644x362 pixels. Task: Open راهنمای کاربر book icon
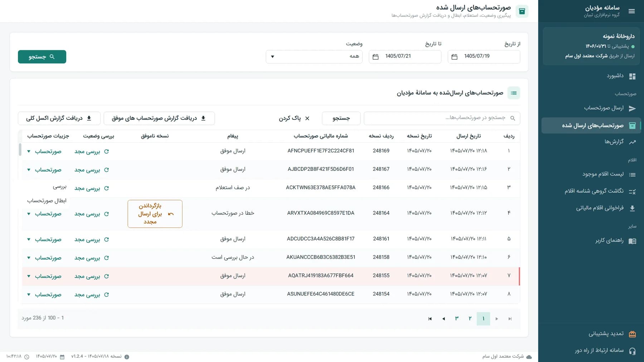[x=632, y=241]
